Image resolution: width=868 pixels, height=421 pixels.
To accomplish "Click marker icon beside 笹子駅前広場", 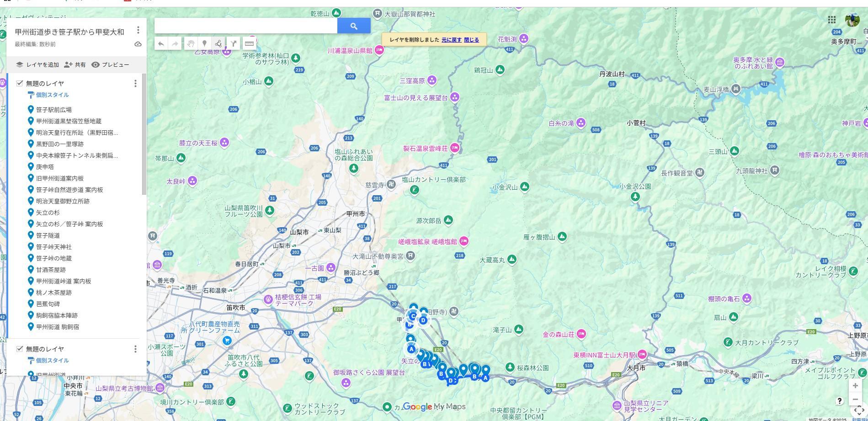I will tap(31, 109).
